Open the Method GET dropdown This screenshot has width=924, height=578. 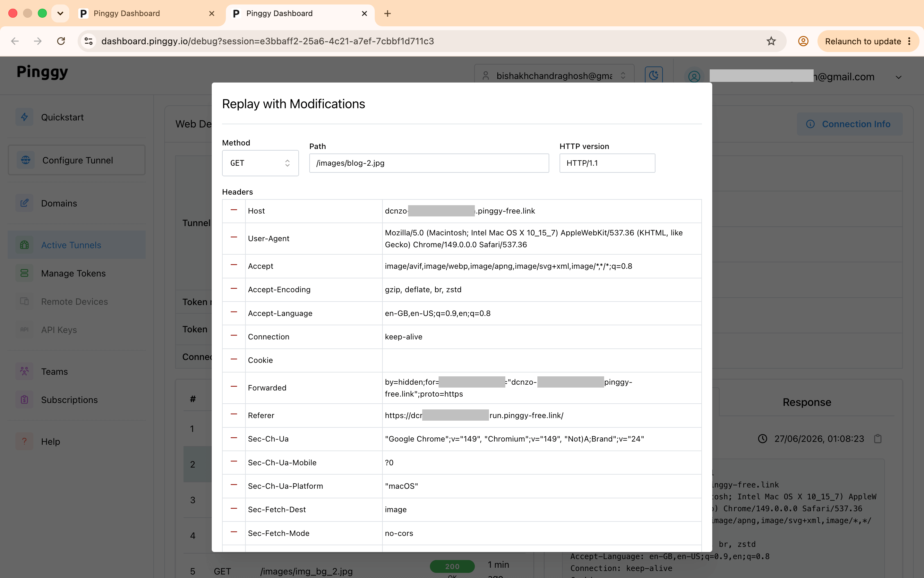click(x=261, y=163)
